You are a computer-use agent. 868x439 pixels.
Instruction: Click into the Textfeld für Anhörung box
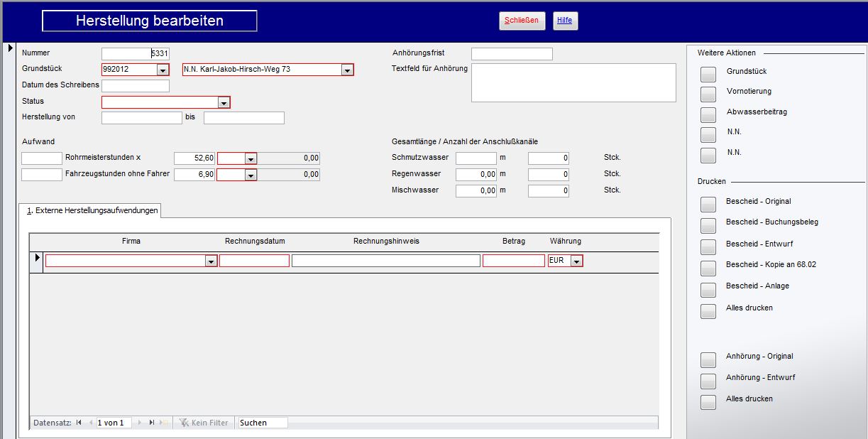coord(573,83)
